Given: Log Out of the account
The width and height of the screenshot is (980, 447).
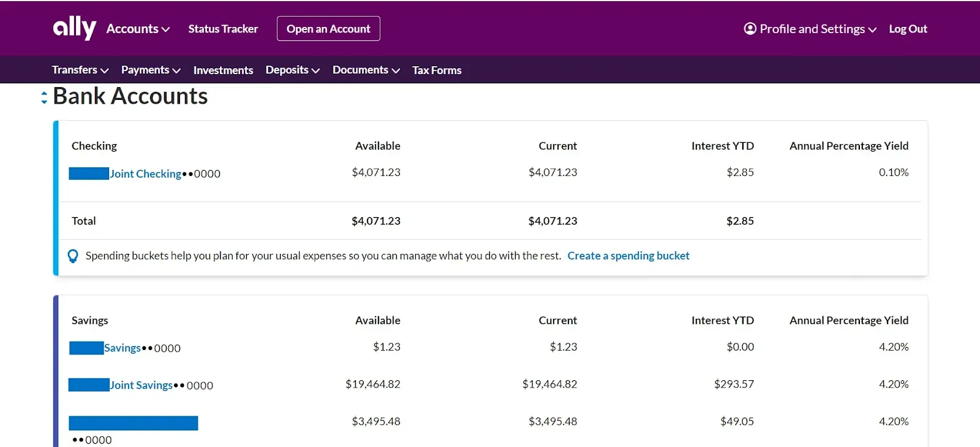Looking at the screenshot, I should 908,29.
